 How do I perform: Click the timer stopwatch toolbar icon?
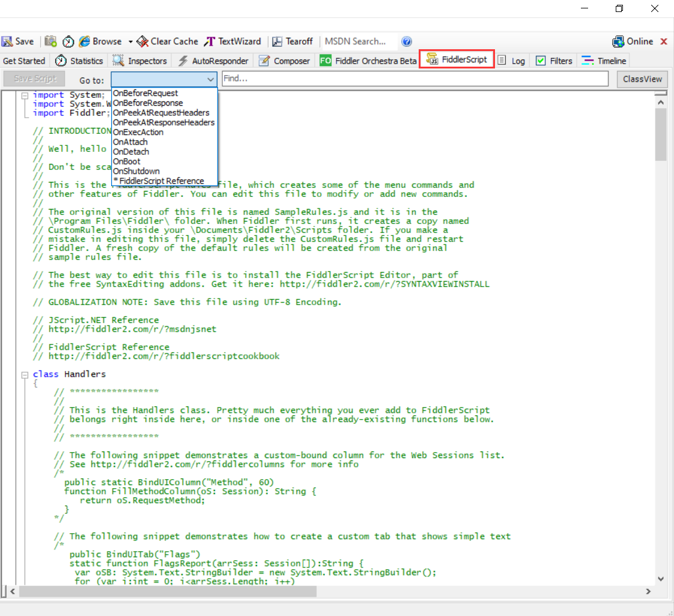68,41
